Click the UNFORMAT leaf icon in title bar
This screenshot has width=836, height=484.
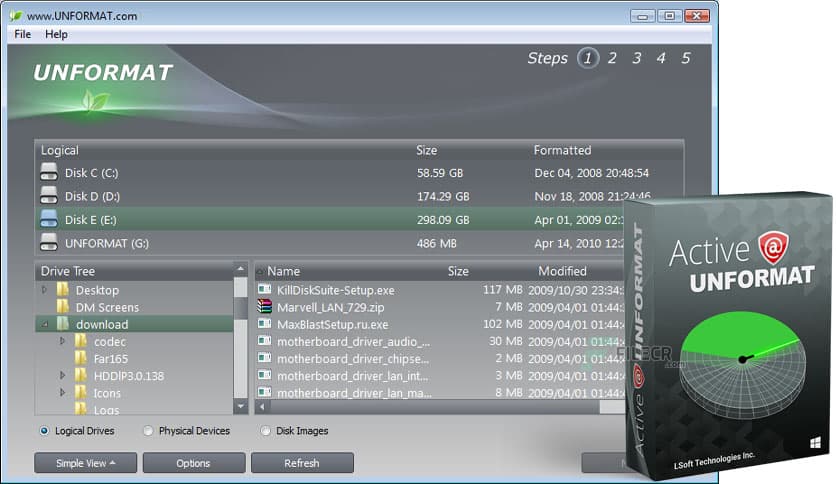(x=16, y=15)
